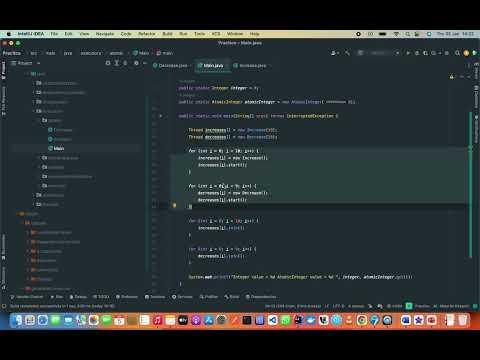Open the Apple menu
The image size is (480, 360).
pyautogui.click(x=9, y=34)
